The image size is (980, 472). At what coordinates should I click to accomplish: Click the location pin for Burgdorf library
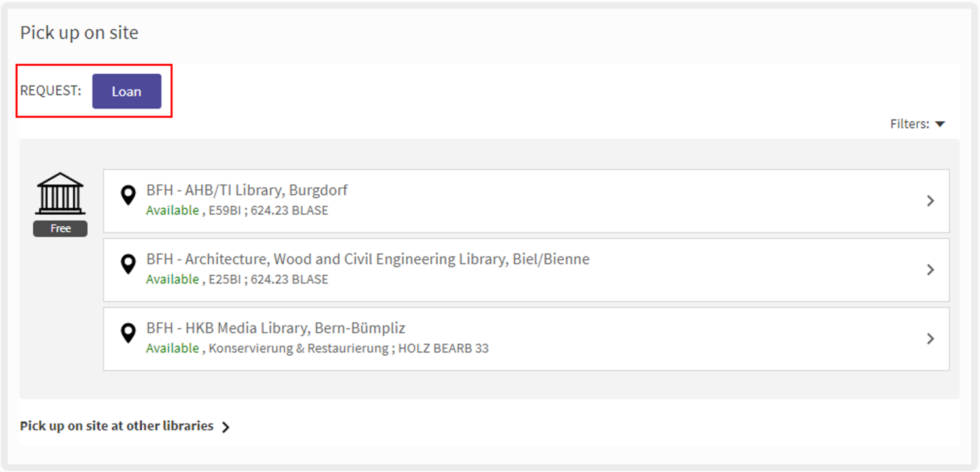[x=129, y=195]
